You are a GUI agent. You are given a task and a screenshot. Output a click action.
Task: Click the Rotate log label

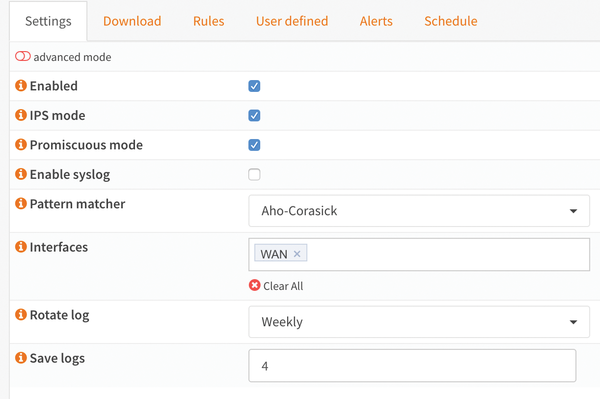pos(59,315)
